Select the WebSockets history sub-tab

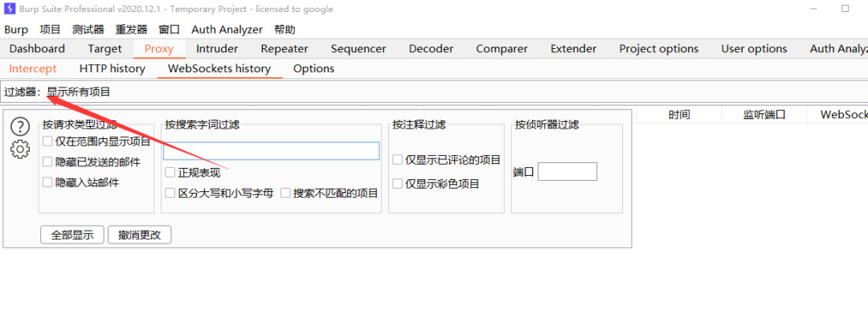[219, 68]
